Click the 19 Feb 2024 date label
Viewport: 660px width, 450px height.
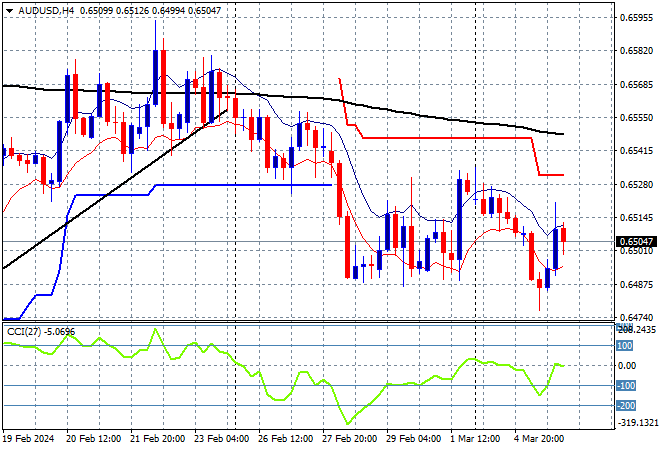(x=28, y=438)
